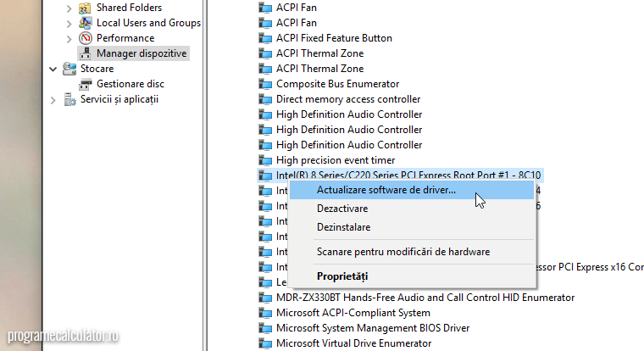644x351 pixels.
Task: Select Direct memory access controller
Action: click(347, 99)
